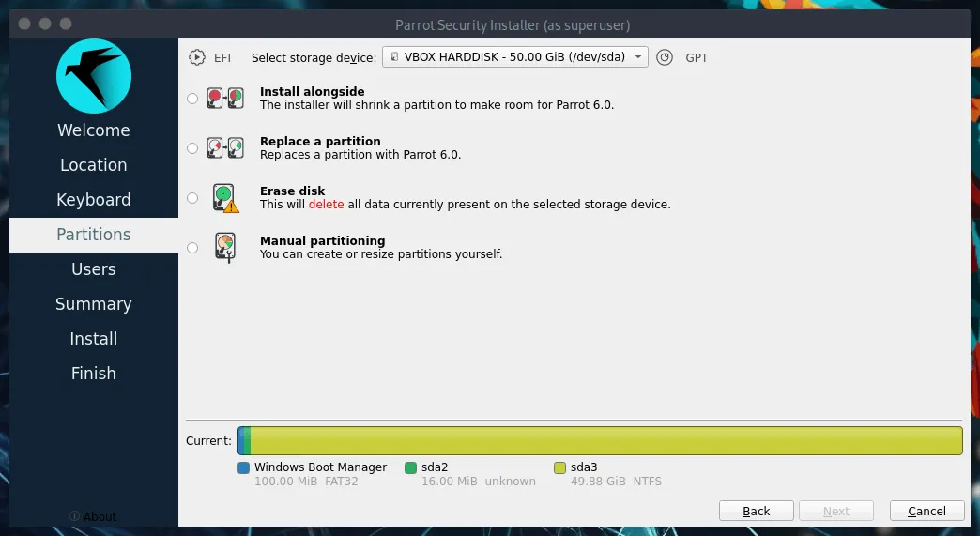Click the sda3 NTFS partition bar
This screenshot has width=980, height=536.
(x=606, y=440)
